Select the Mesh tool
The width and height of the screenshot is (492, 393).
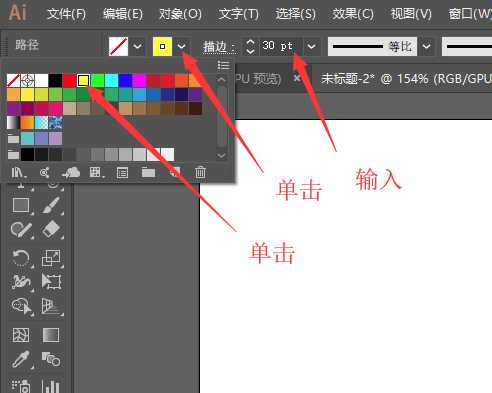coord(21,335)
